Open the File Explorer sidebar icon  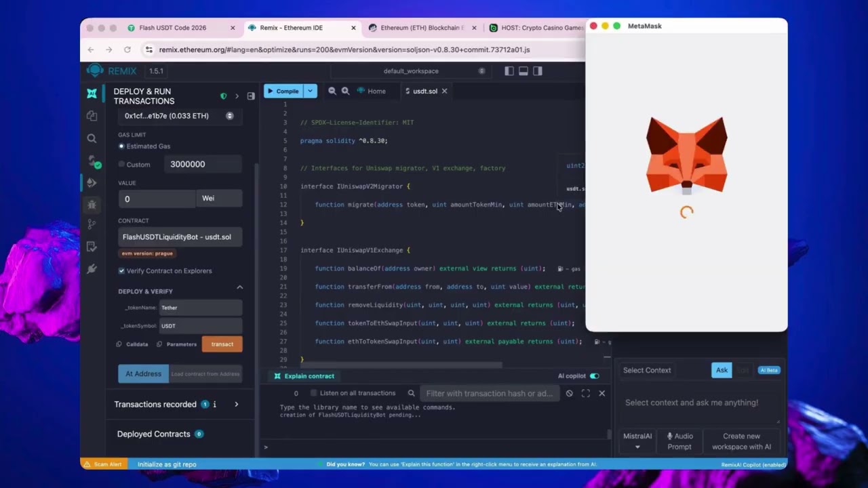coord(92,116)
